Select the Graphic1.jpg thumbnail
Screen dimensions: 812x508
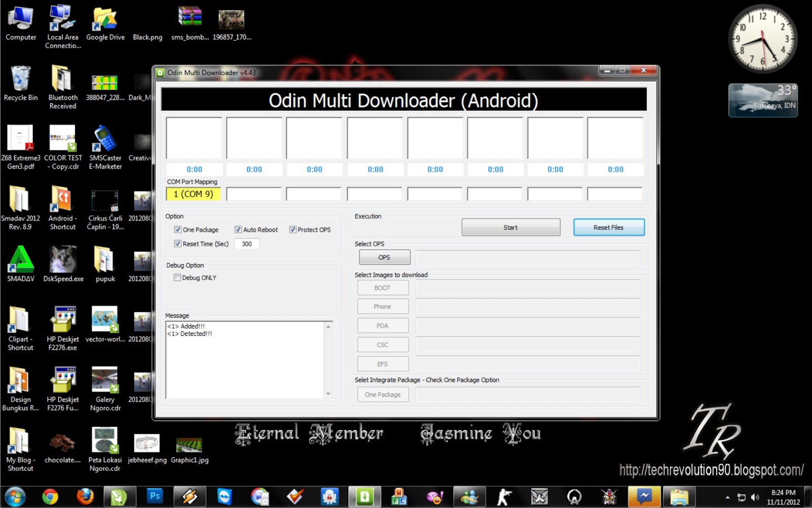point(189,450)
